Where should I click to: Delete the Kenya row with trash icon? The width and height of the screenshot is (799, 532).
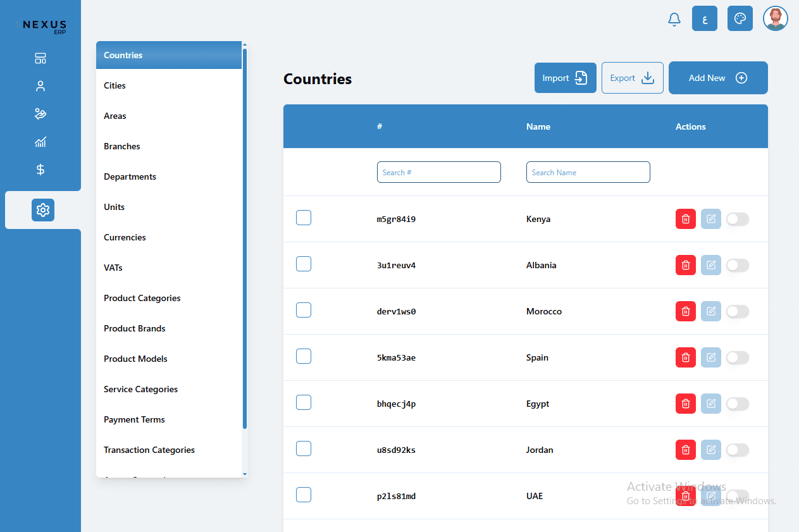click(685, 219)
